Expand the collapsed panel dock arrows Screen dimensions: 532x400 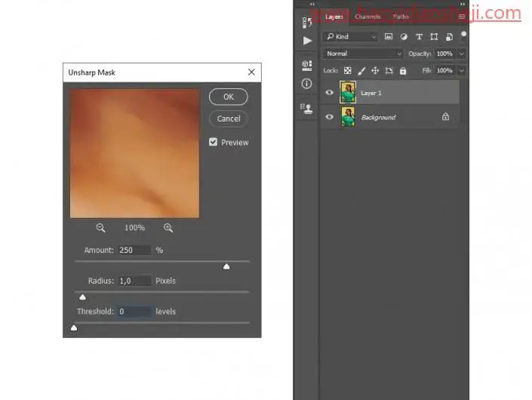(312, 4)
